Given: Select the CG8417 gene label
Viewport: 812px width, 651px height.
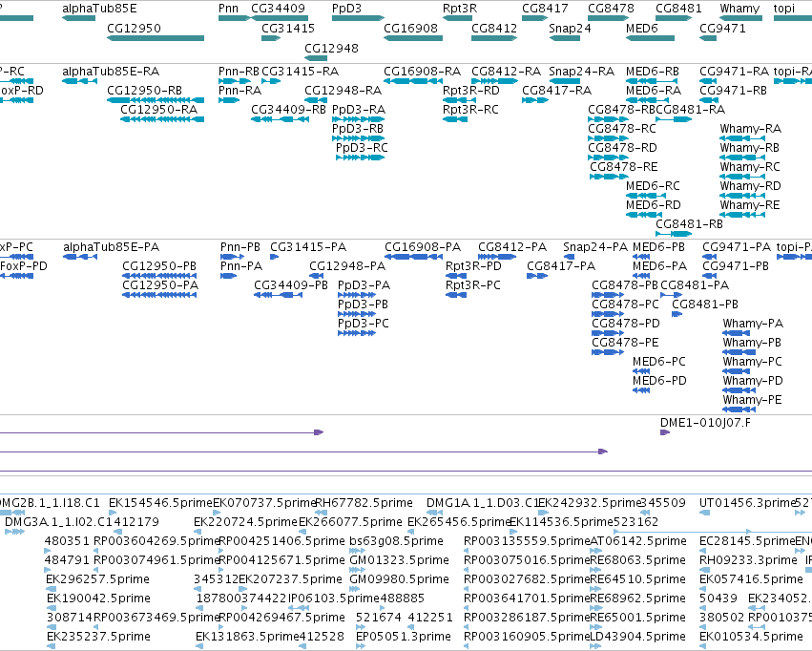Looking at the screenshot, I should [x=545, y=9].
